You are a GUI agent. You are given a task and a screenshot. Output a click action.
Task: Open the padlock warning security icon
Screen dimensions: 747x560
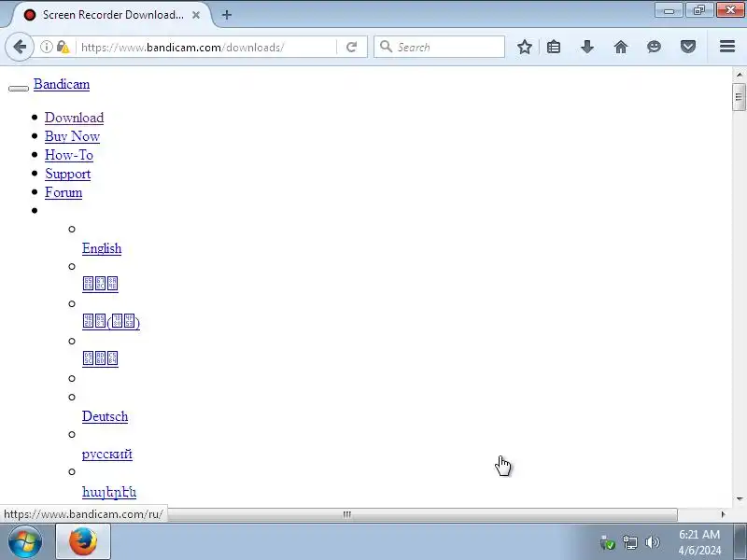[x=63, y=47]
